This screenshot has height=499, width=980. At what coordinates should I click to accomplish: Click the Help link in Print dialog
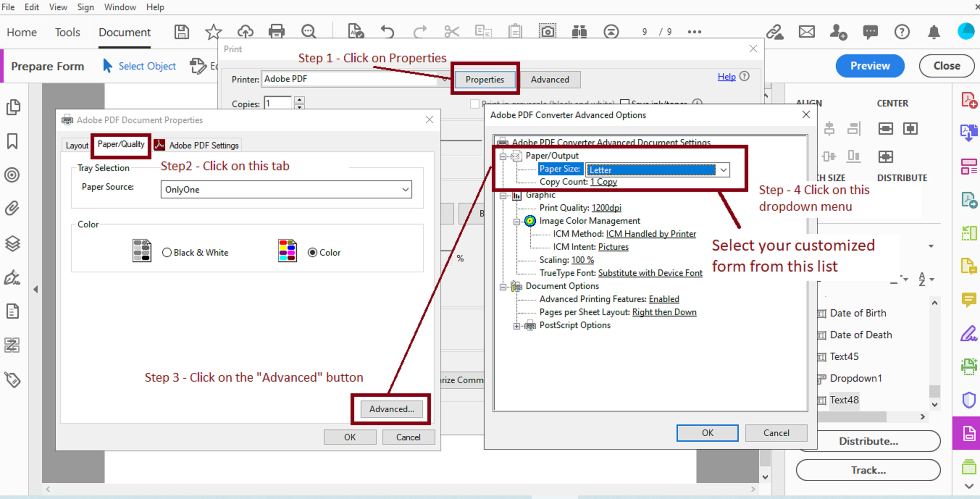tap(726, 77)
